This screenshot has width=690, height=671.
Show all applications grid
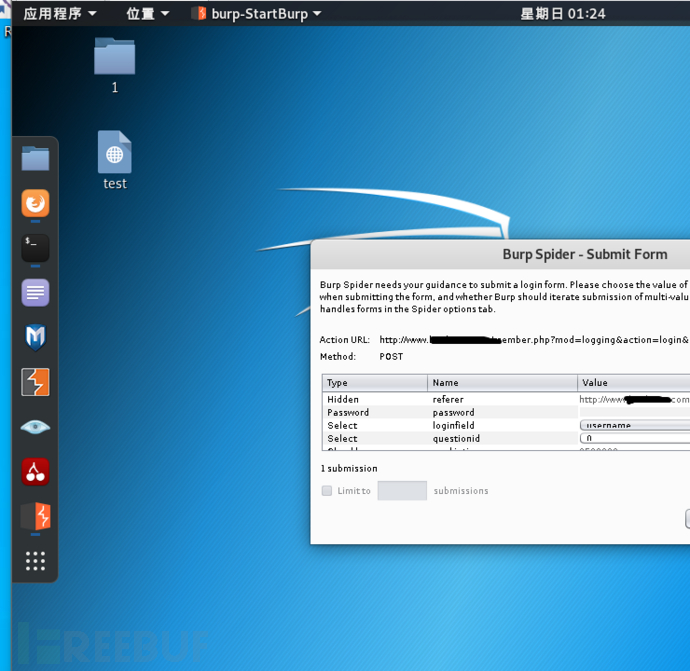pyautogui.click(x=35, y=560)
